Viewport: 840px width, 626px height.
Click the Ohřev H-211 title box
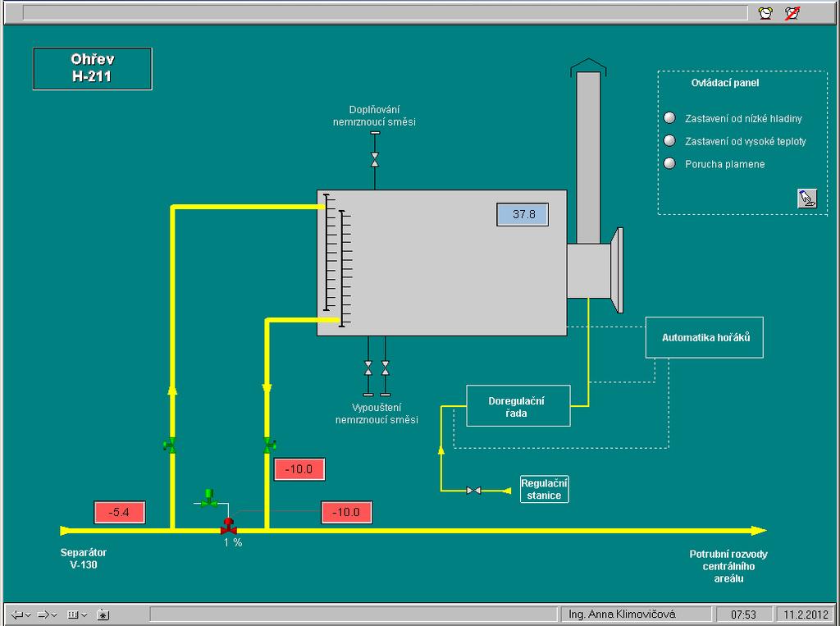tap(93, 68)
